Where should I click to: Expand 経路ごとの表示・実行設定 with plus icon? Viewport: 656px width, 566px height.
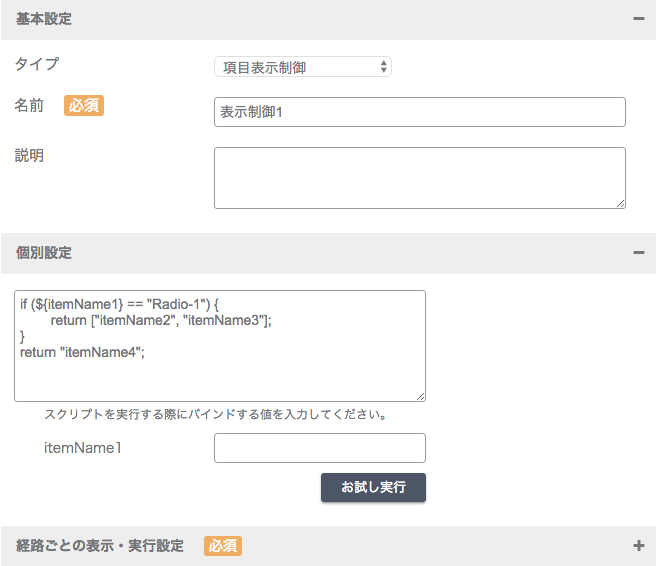638,546
